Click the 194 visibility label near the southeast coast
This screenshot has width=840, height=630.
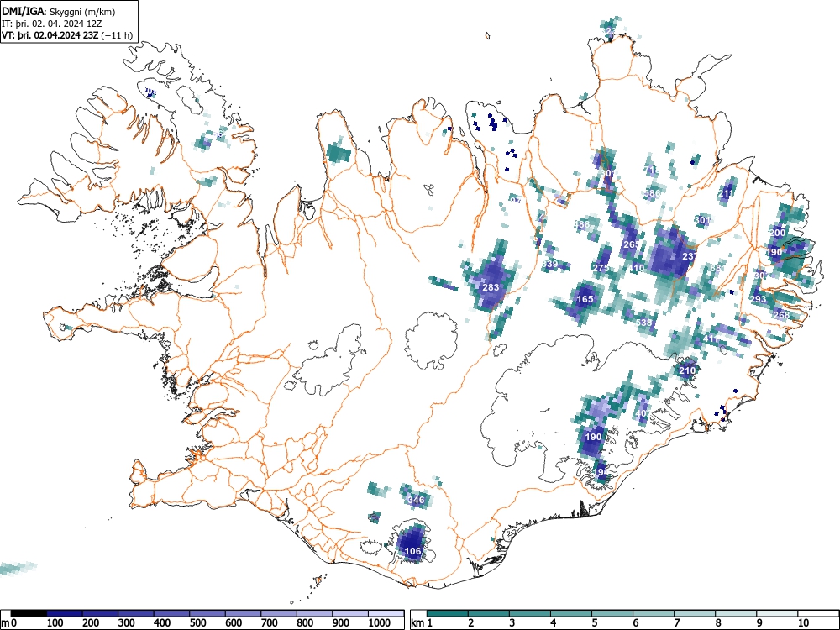click(x=601, y=472)
